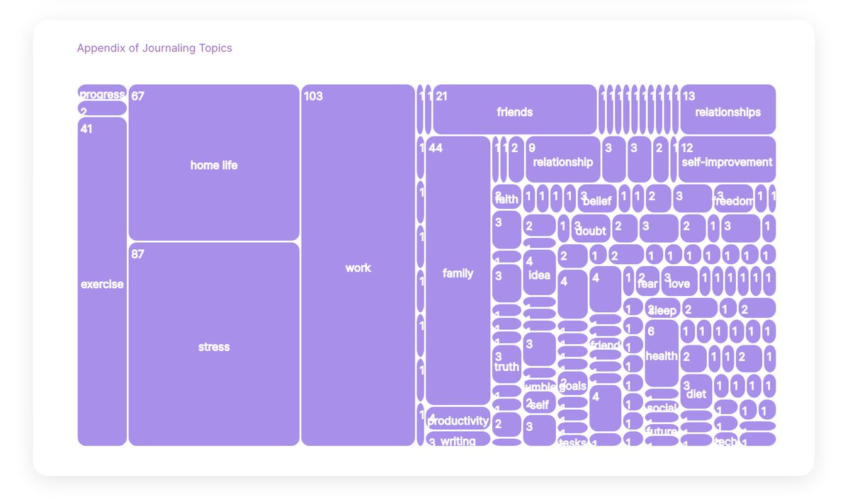This screenshot has height=504, width=850.
Task: Open the 'doubt' tile
Action: [591, 229]
